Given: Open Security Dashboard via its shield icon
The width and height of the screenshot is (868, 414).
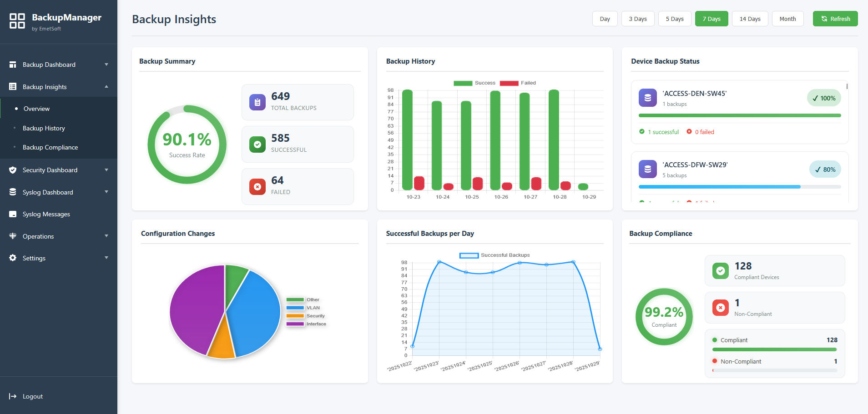Looking at the screenshot, I should 13,170.
